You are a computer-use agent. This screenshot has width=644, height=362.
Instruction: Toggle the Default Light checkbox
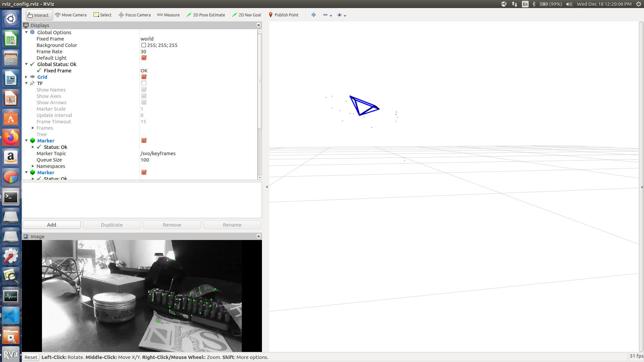click(144, 58)
